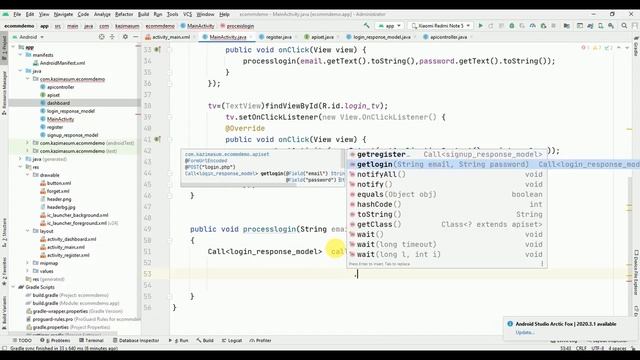Viewport: 640px width, 360px height.
Task: Collapse the layout folder
Action: click(27, 231)
